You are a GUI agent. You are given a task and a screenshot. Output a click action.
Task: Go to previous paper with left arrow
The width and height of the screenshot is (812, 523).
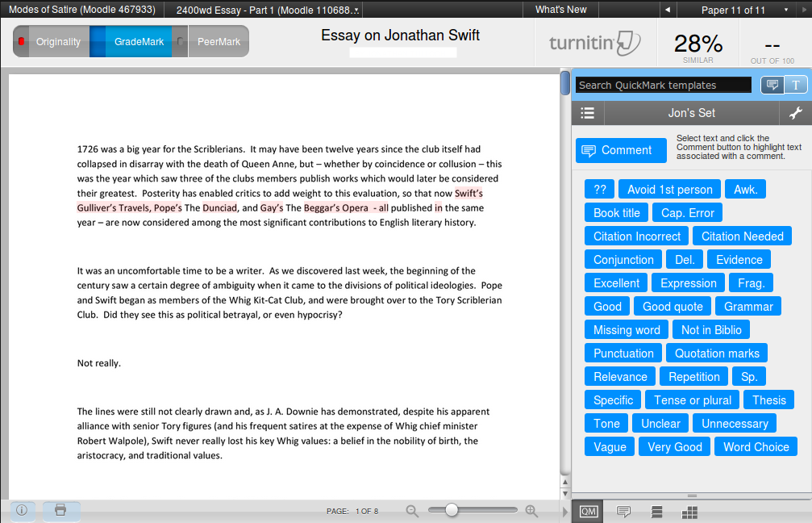pos(667,10)
